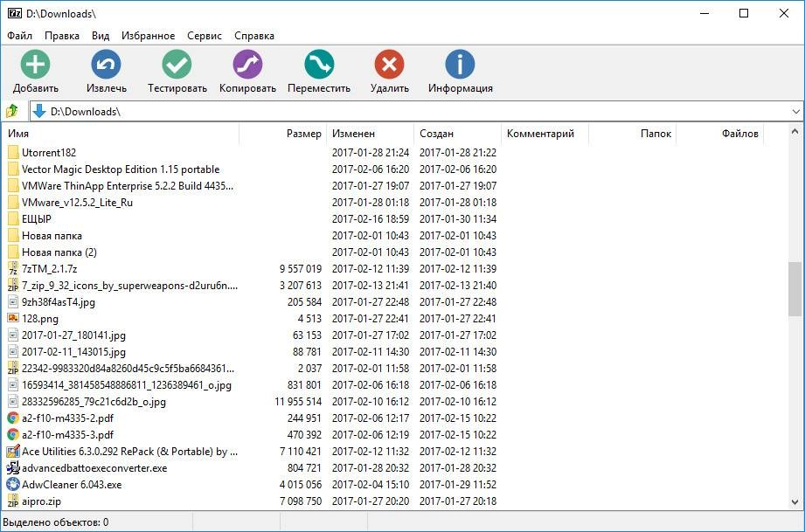
Task: Sort by the Размер column header
Action: coord(283,134)
